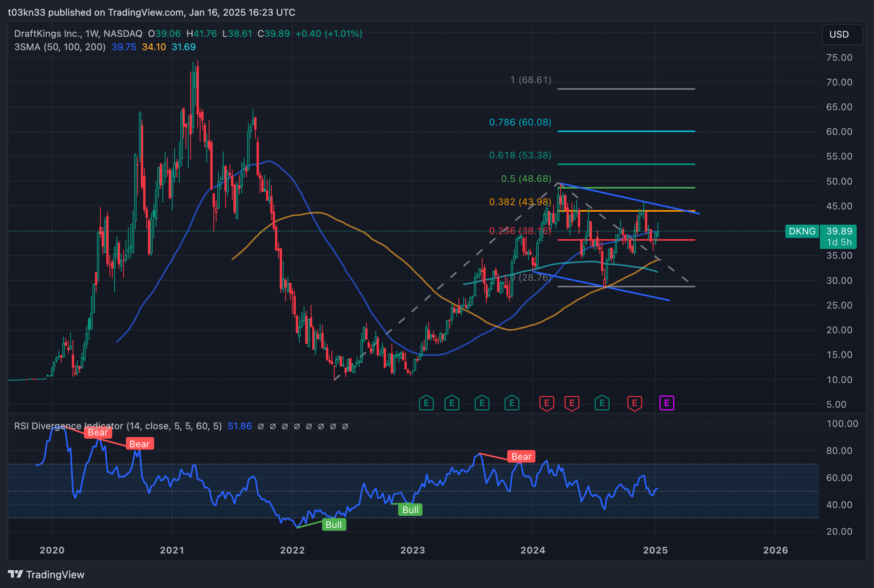Click the 1W interval label
The height and width of the screenshot is (588, 874).
click(x=91, y=34)
